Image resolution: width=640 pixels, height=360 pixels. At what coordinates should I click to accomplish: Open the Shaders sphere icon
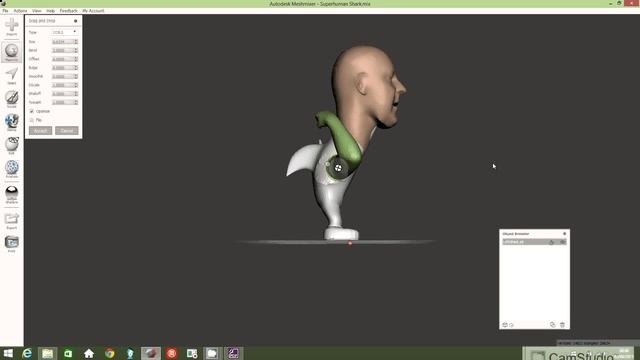point(11,194)
